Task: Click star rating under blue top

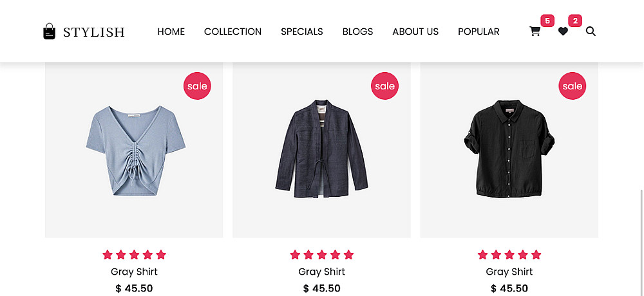Action: 134,255
